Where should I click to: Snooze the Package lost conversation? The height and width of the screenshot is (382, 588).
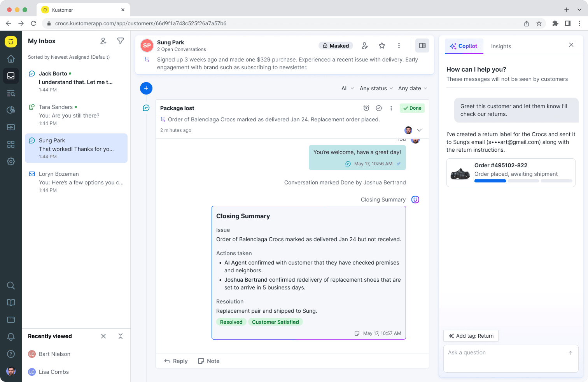pyautogui.click(x=366, y=108)
